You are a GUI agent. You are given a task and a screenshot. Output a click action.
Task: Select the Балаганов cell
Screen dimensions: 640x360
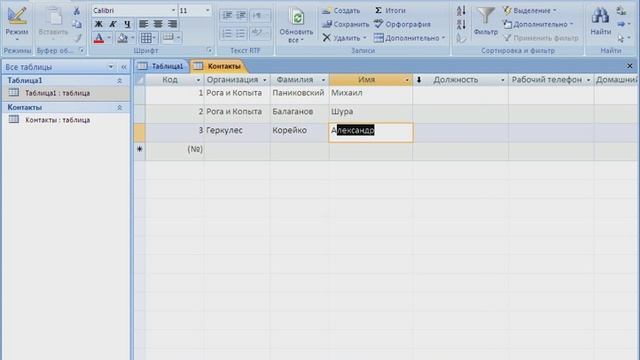pyautogui.click(x=299, y=113)
